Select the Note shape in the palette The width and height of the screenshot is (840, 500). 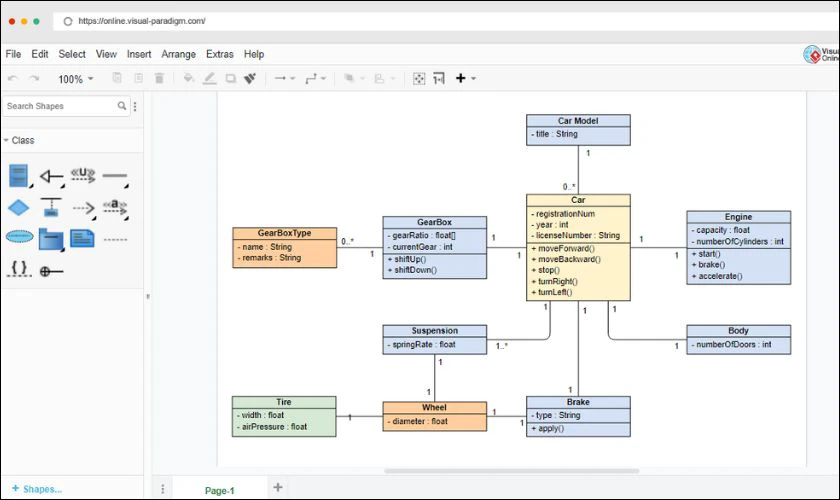(82, 238)
